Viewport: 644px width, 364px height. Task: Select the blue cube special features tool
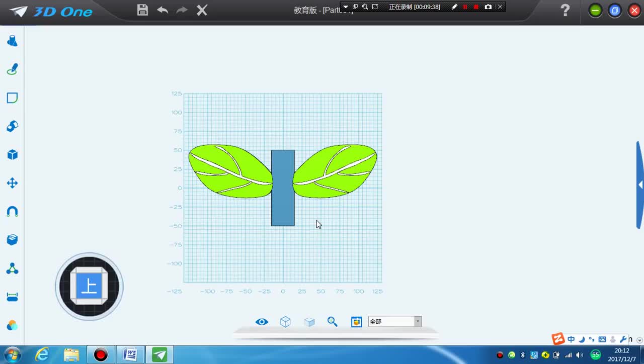pos(12,155)
